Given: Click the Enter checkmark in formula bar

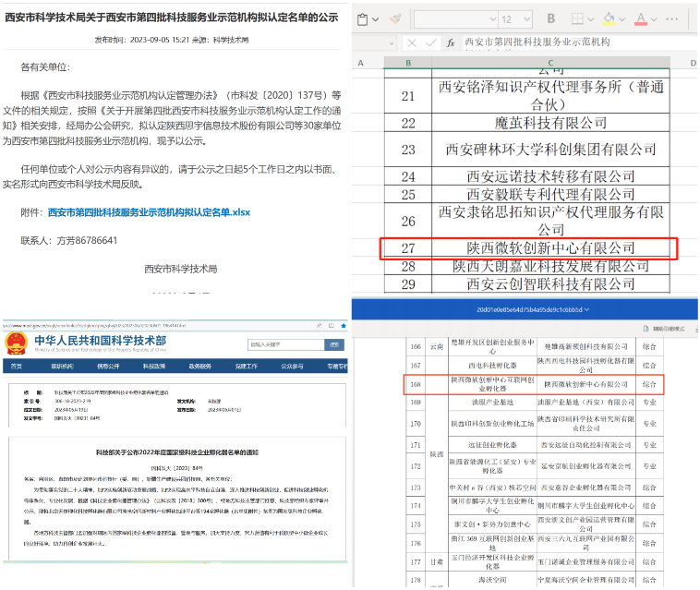Looking at the screenshot, I should pos(429,42).
